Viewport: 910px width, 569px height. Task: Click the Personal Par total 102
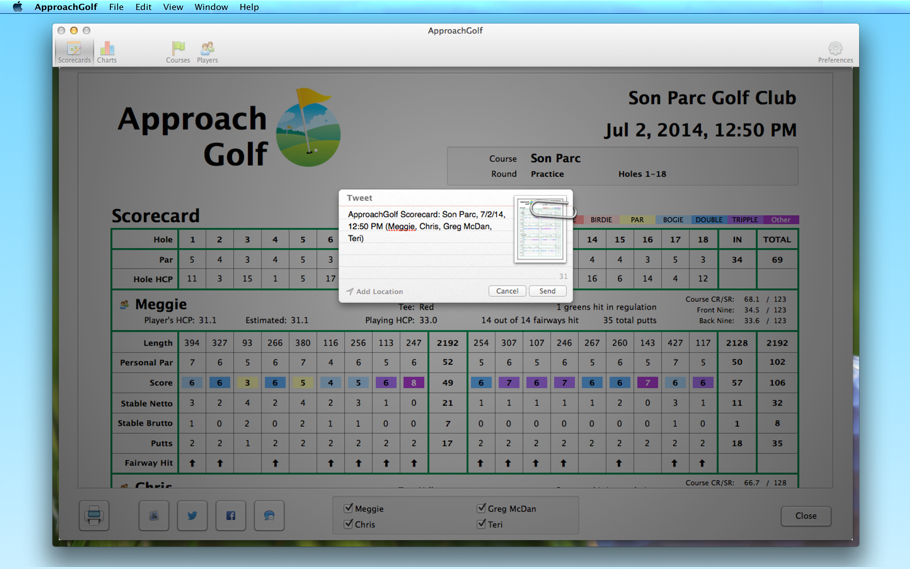point(777,362)
